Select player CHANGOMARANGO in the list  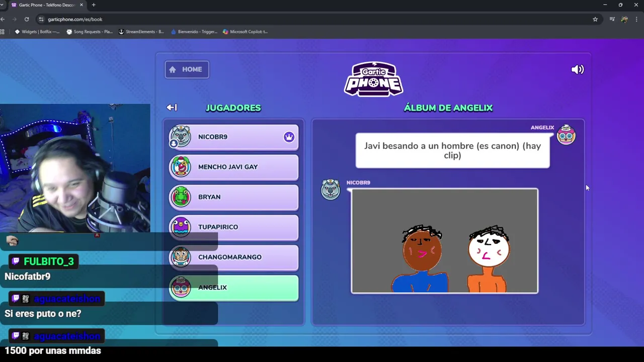point(234,257)
